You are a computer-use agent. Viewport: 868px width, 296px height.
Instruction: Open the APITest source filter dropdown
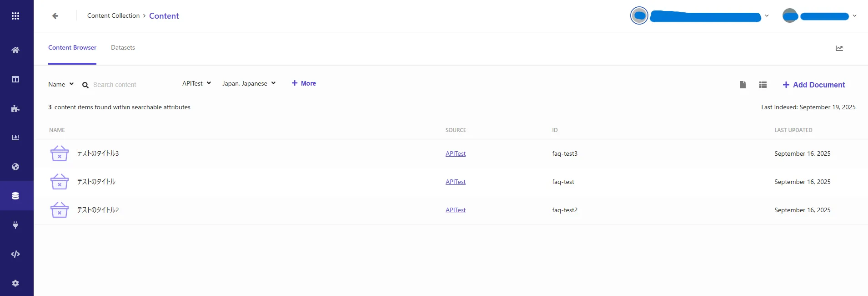point(196,83)
